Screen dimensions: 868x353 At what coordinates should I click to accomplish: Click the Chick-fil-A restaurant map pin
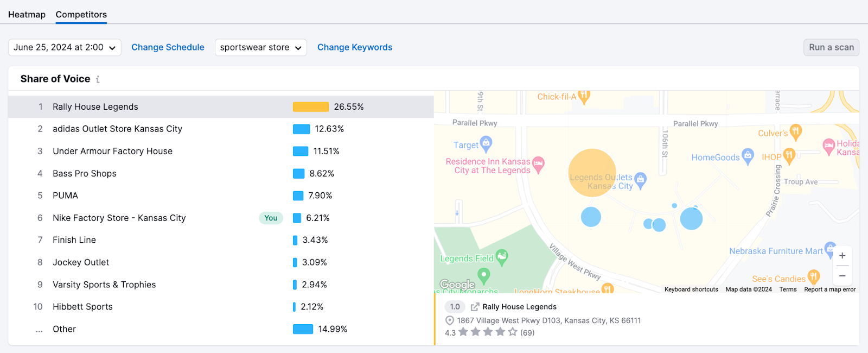pyautogui.click(x=584, y=97)
